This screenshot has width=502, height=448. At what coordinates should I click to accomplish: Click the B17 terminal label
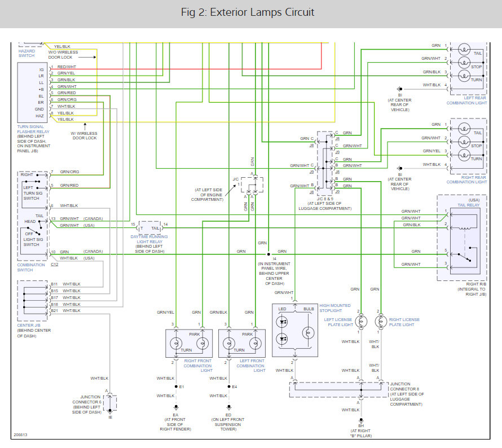tap(54, 297)
